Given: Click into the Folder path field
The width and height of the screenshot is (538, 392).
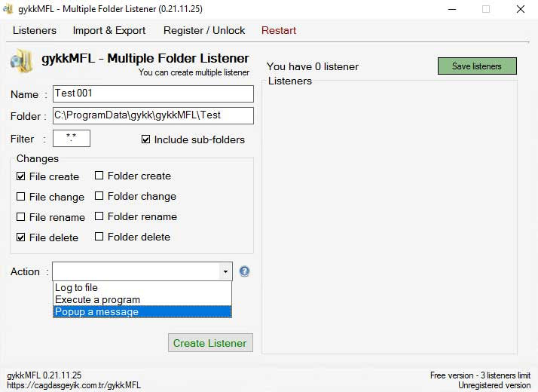Looking at the screenshot, I should pos(153,115).
